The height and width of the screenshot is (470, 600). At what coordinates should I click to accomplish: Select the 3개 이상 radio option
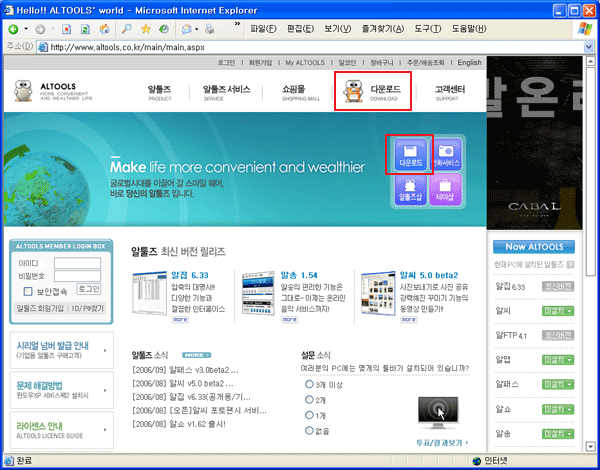(309, 384)
